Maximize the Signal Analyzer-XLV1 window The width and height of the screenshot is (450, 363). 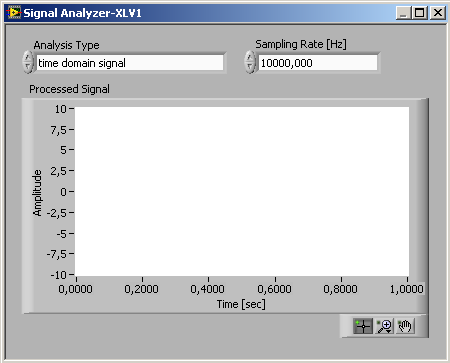click(x=420, y=13)
